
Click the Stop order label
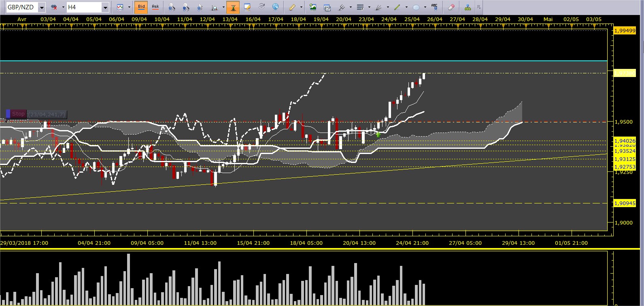pyautogui.click(x=18, y=114)
